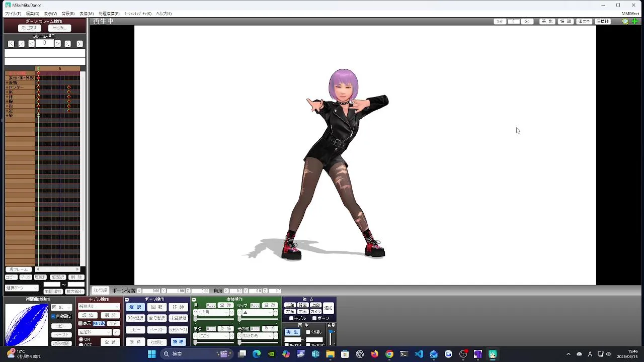This screenshot has width=644, height=362.
Task: Click 再生 play button
Action: tap(292, 332)
